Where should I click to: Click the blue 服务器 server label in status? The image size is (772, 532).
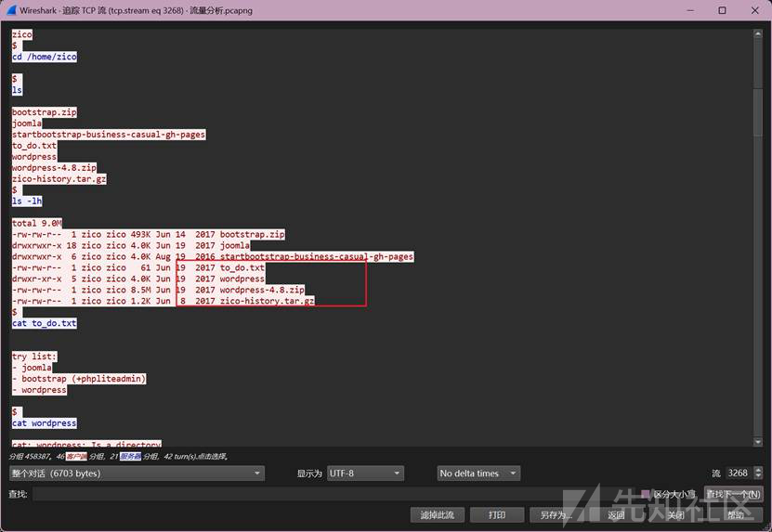130,456
